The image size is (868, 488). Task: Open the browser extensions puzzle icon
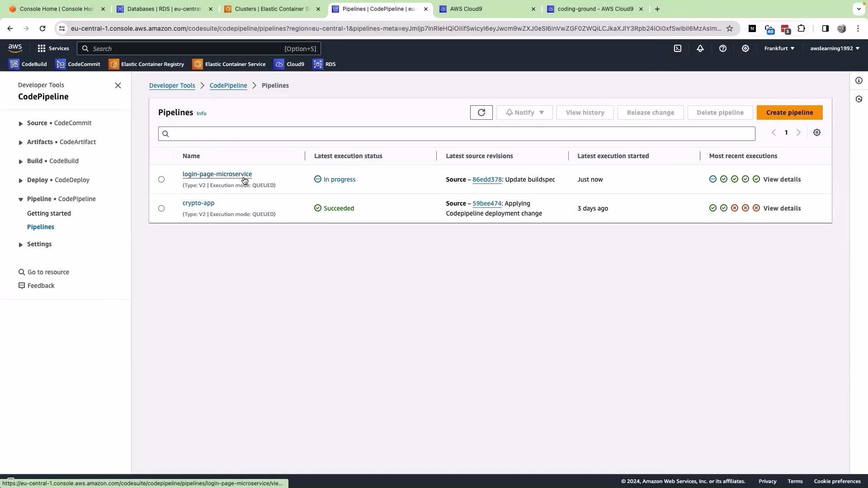tap(802, 28)
